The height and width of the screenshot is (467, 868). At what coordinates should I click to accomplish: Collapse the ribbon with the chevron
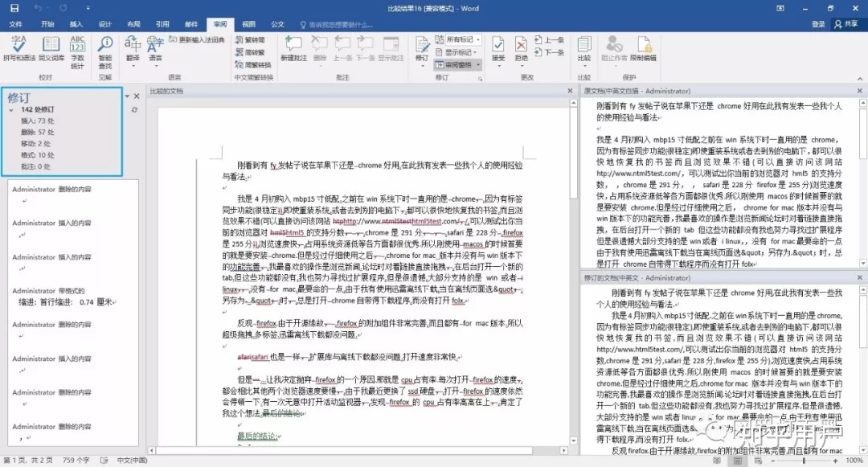point(860,79)
